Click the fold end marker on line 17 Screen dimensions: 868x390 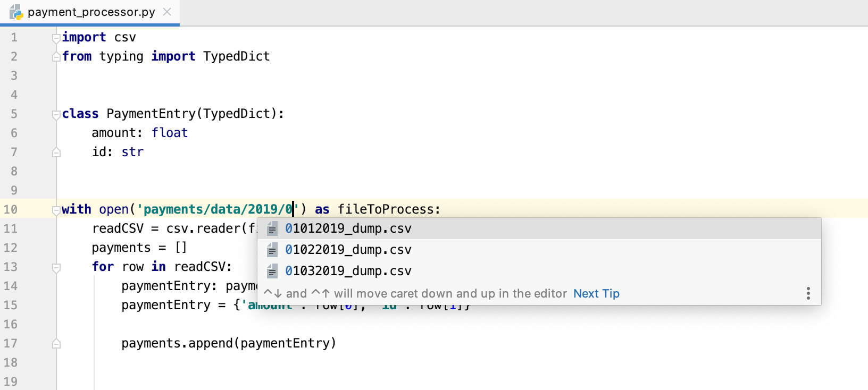click(56, 344)
